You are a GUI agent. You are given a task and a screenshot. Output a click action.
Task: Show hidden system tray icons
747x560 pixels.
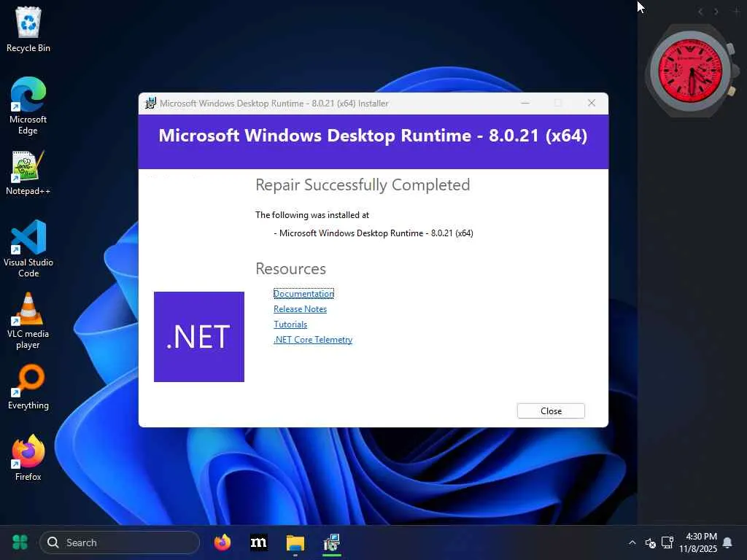click(x=632, y=542)
